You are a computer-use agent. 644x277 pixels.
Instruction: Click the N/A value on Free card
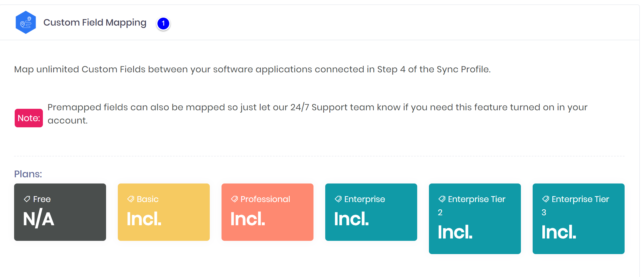click(x=39, y=218)
